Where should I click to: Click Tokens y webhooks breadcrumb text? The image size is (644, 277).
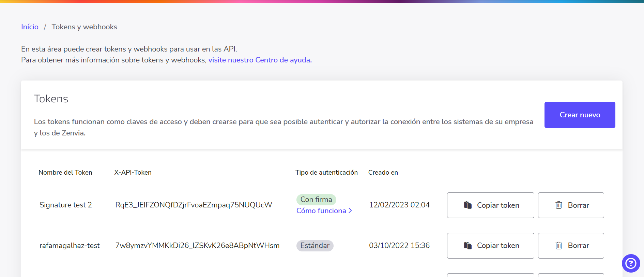click(84, 27)
